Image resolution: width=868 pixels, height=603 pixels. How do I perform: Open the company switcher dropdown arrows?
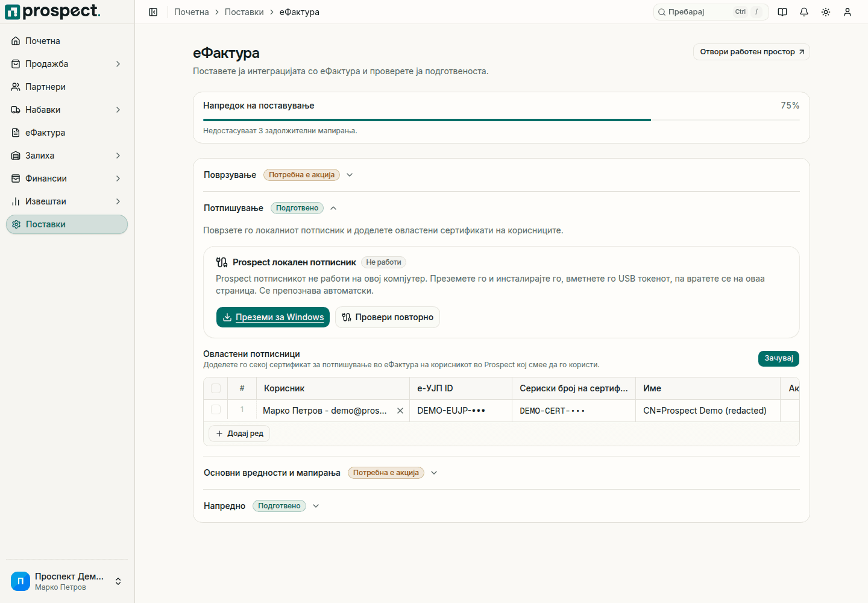118,581
